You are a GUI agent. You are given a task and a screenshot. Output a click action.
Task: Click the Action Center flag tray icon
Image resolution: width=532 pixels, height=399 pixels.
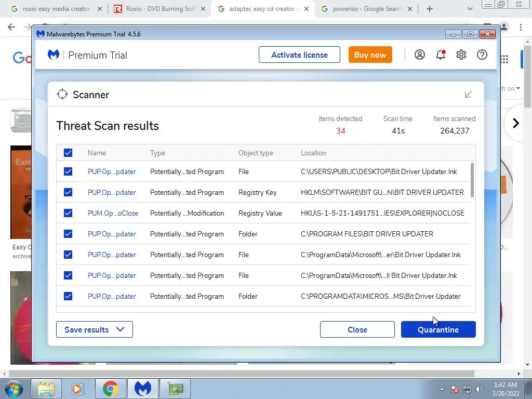coord(455,389)
